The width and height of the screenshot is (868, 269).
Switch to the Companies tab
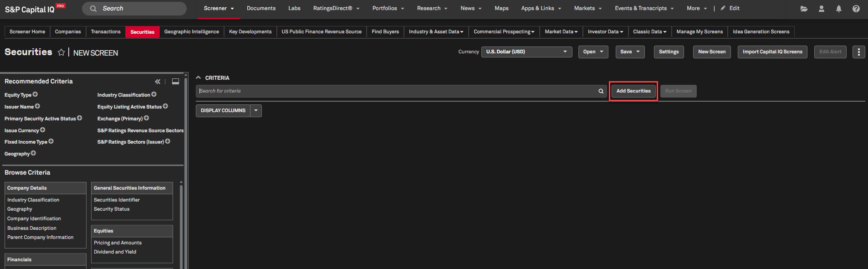pos(68,32)
